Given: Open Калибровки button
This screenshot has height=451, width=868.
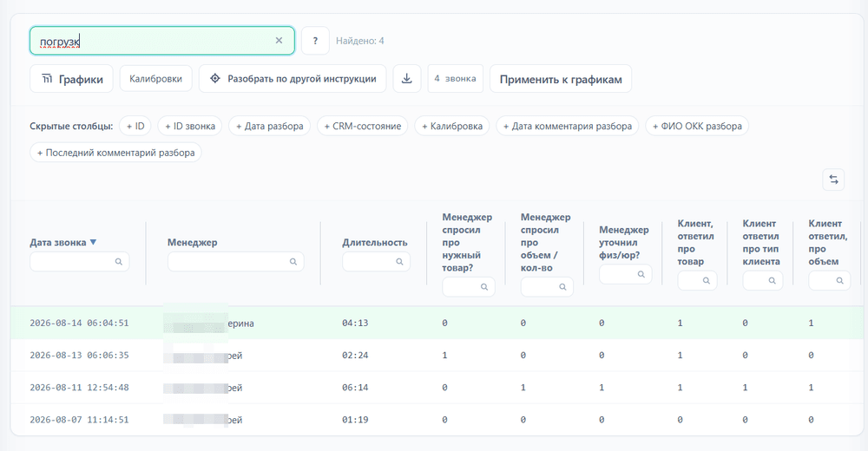Looking at the screenshot, I should click(x=155, y=79).
